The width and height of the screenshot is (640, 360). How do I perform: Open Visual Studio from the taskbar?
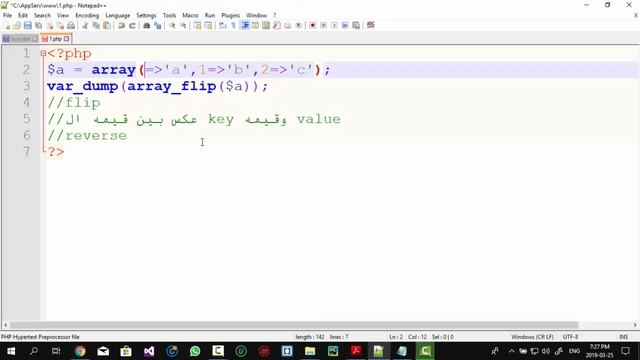click(x=149, y=351)
